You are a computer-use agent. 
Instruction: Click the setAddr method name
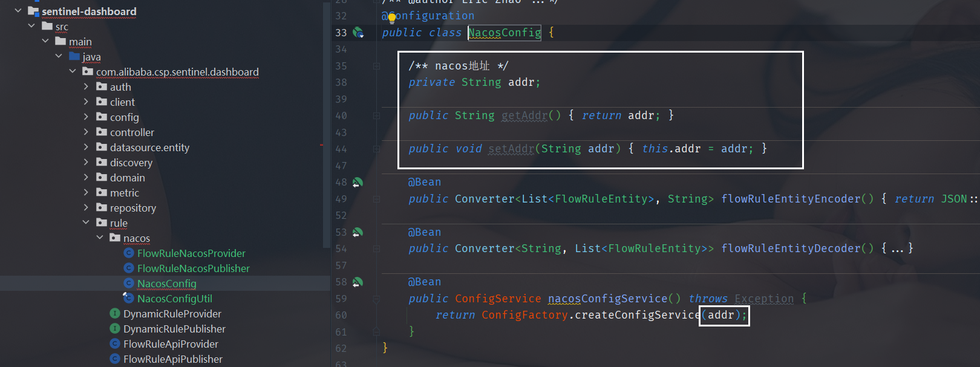[511, 149]
